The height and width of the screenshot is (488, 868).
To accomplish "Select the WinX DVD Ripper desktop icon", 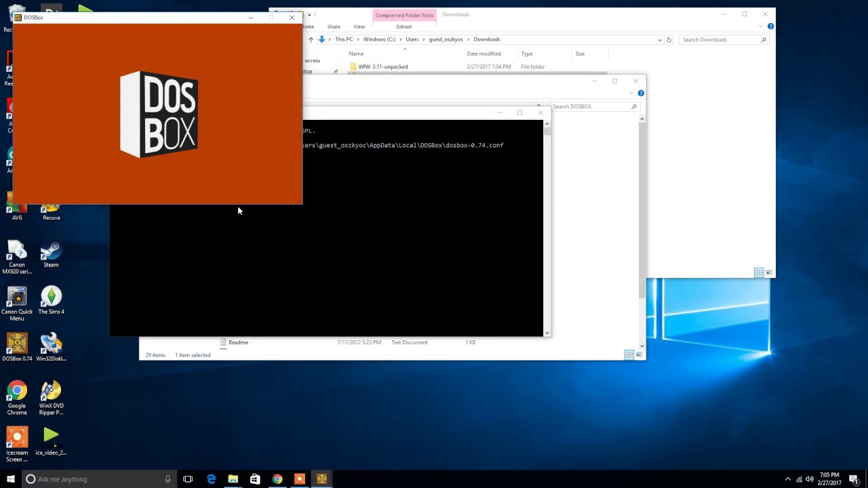I will [x=51, y=398].
